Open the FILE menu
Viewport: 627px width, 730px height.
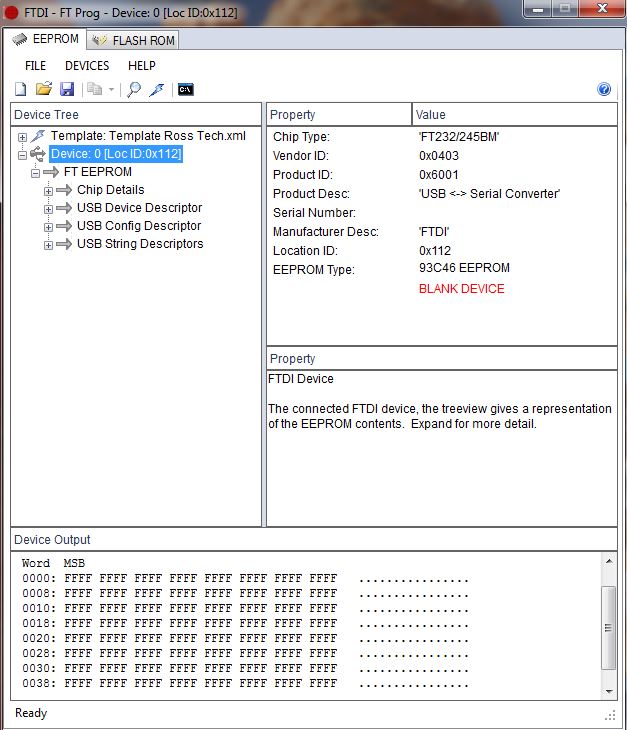[x=35, y=66]
